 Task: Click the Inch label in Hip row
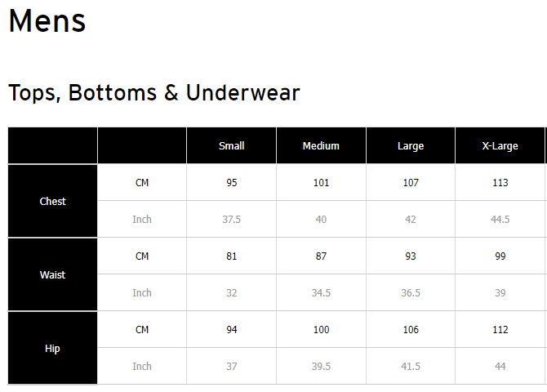(142, 367)
